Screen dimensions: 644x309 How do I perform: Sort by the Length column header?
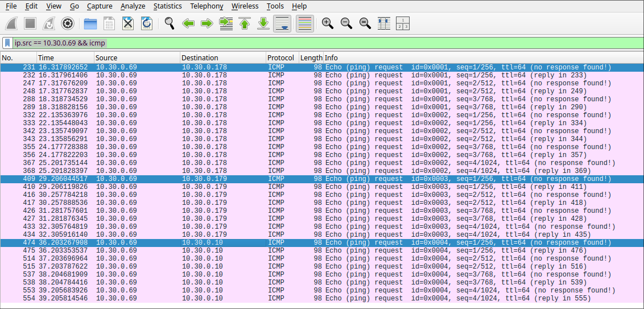pyautogui.click(x=311, y=58)
